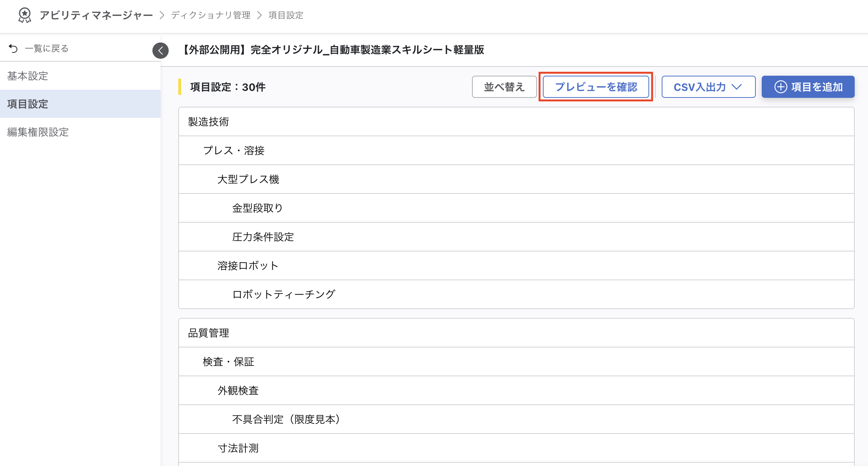Click プレビューを確認 button
The height and width of the screenshot is (466, 868).
595,86
